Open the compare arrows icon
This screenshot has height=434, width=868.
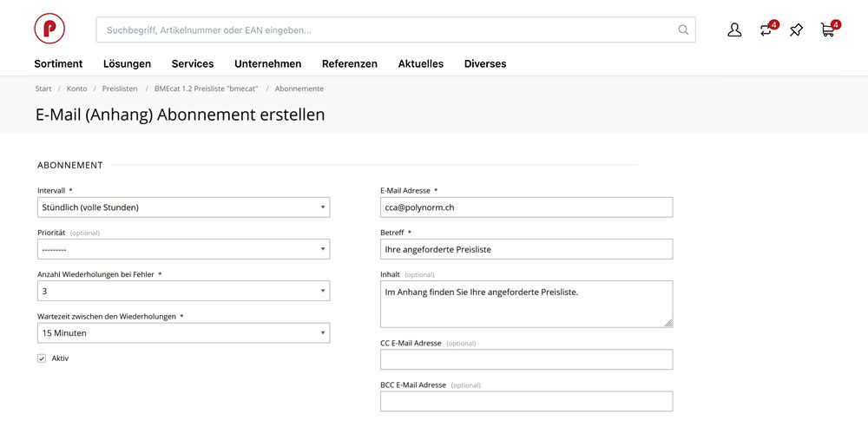coord(766,30)
